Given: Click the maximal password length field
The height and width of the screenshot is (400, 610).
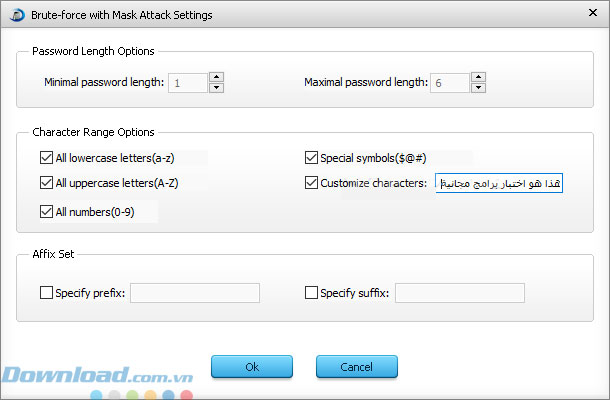Looking at the screenshot, I should coord(451,82).
